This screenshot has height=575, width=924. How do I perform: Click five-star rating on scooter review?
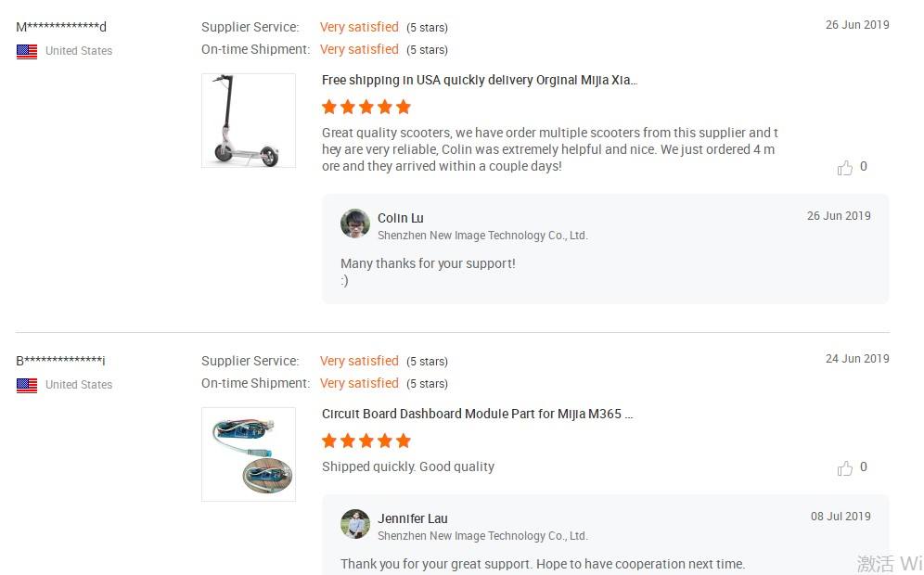coord(366,107)
